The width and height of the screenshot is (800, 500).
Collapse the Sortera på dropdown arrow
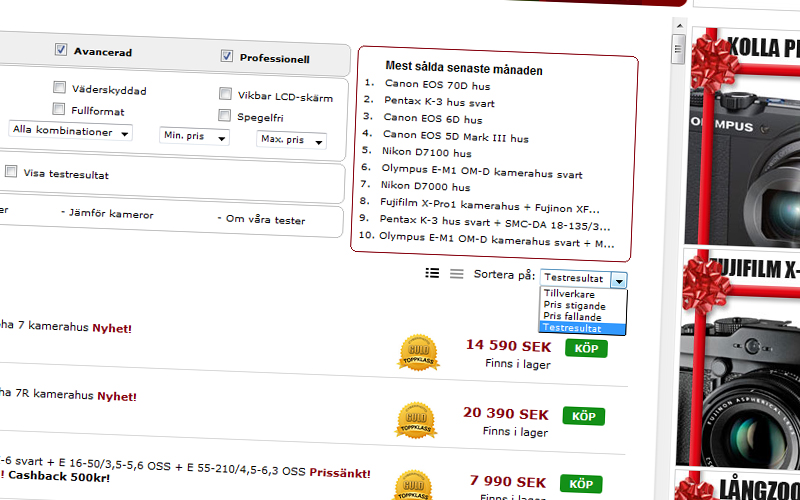(x=619, y=281)
